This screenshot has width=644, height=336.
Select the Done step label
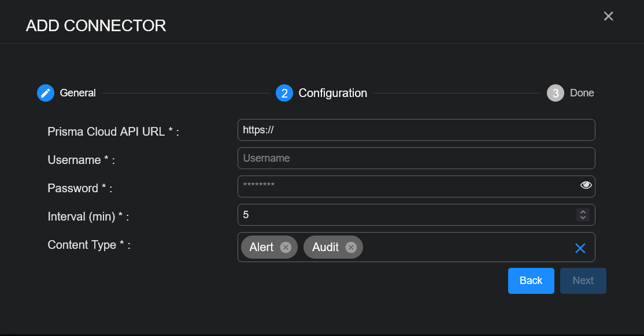click(x=582, y=93)
